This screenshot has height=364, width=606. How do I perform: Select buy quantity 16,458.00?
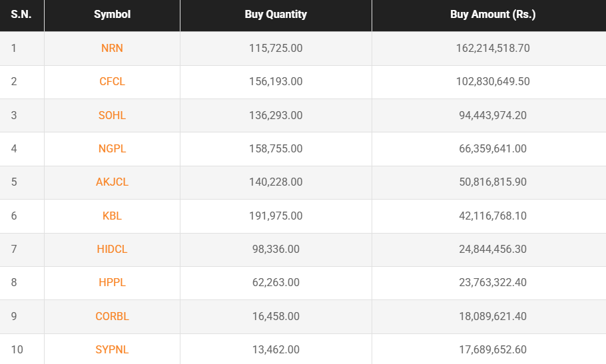[276, 316]
